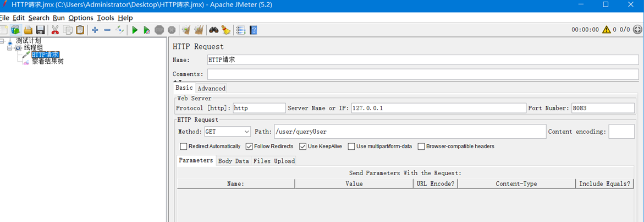Select the Parameters tab
The image size is (644, 222).
[x=196, y=160]
